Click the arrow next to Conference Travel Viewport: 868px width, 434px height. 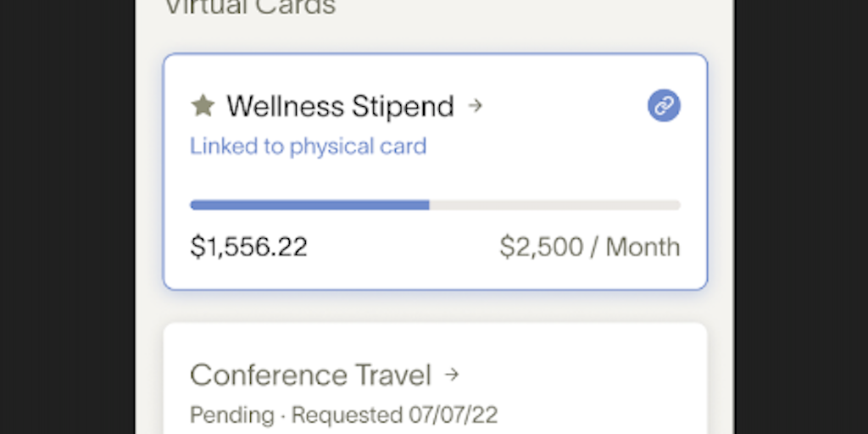pos(453,374)
